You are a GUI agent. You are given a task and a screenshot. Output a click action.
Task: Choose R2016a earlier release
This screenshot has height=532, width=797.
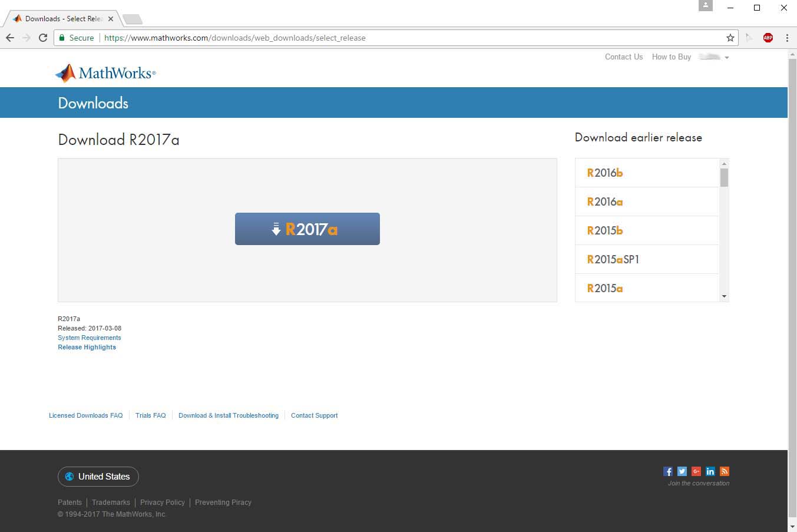(647, 201)
